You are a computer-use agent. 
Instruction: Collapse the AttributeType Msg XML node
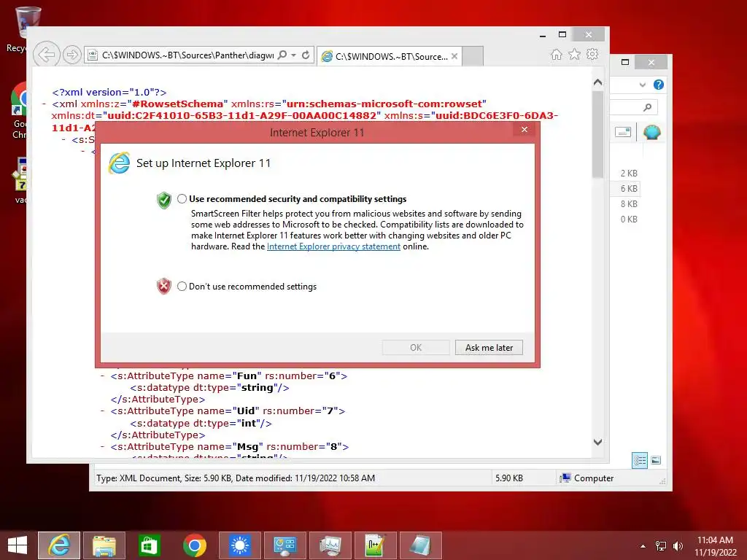point(102,447)
